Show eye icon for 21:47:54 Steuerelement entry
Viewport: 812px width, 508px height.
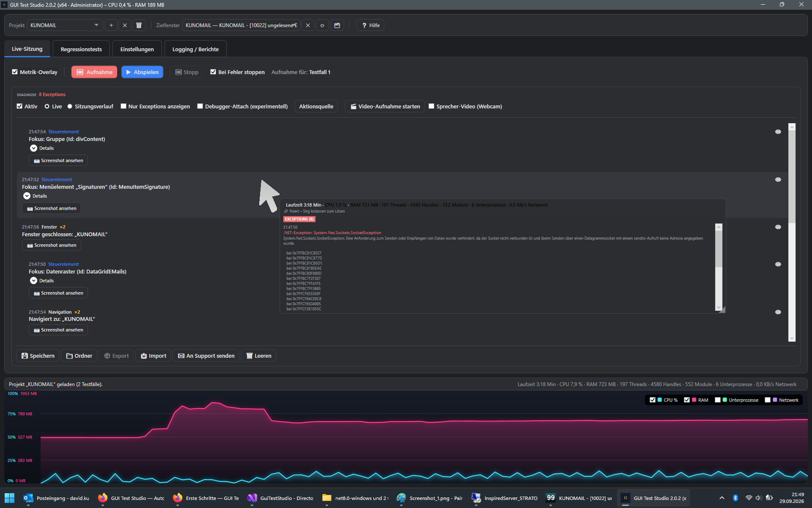click(x=778, y=132)
